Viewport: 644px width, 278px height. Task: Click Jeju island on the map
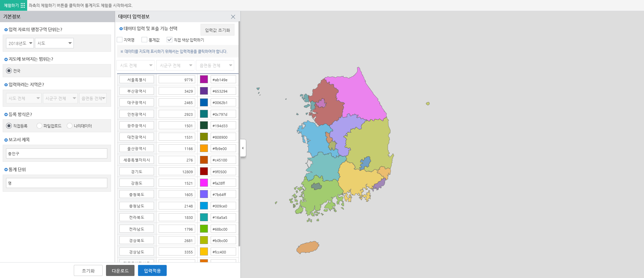[308, 248]
